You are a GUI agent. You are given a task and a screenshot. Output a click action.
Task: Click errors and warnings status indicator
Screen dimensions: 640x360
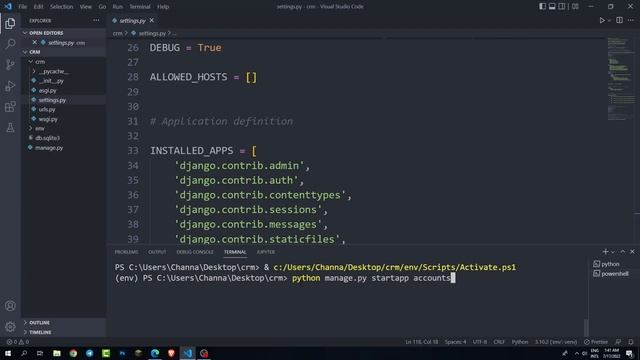click(x=18, y=342)
